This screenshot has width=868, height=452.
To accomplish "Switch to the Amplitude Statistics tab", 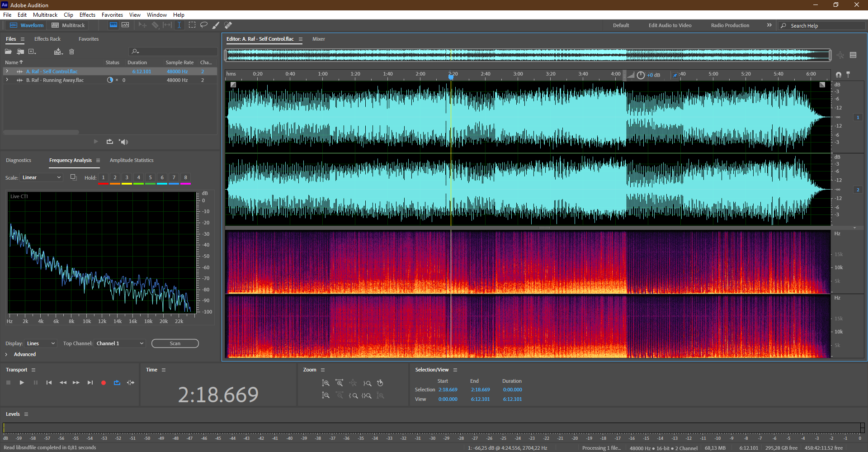I will tap(132, 160).
